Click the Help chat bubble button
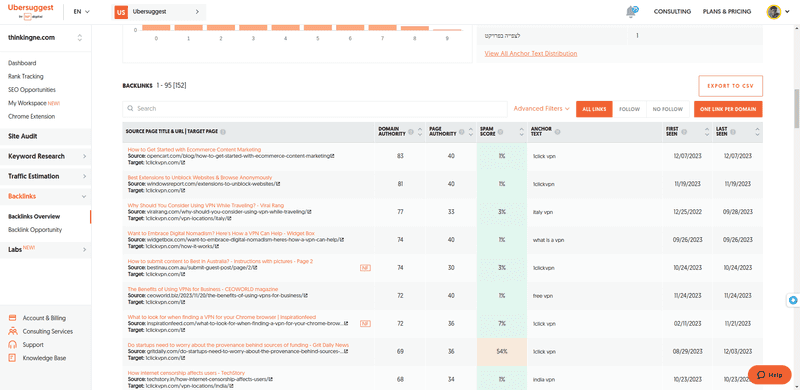Screen dimensions: 800x390 pyautogui.click(x=769, y=375)
